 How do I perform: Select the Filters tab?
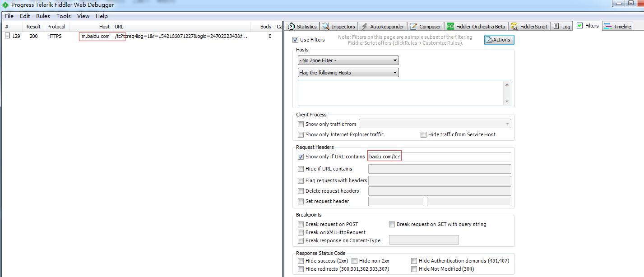pyautogui.click(x=588, y=26)
